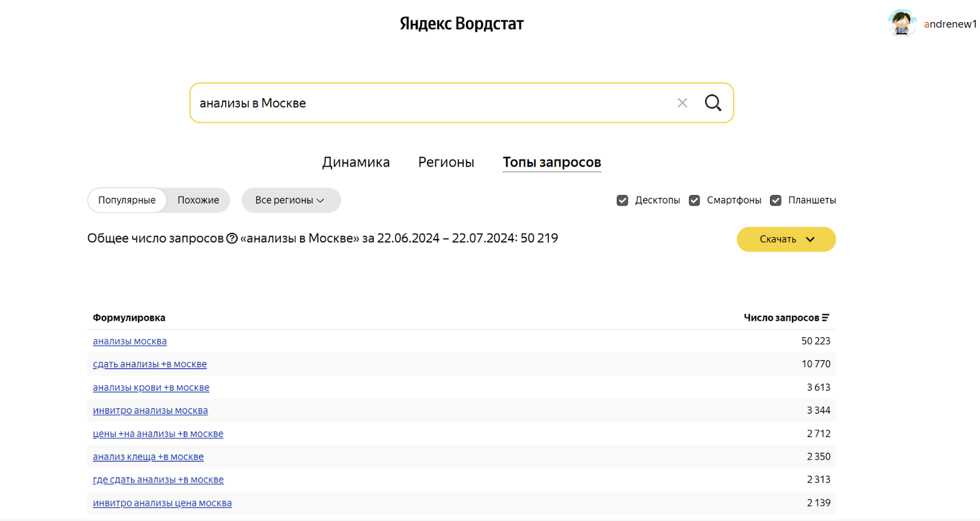Screen dimensions: 980x521
Task: Click the 2 712 request count
Action: click(x=818, y=433)
